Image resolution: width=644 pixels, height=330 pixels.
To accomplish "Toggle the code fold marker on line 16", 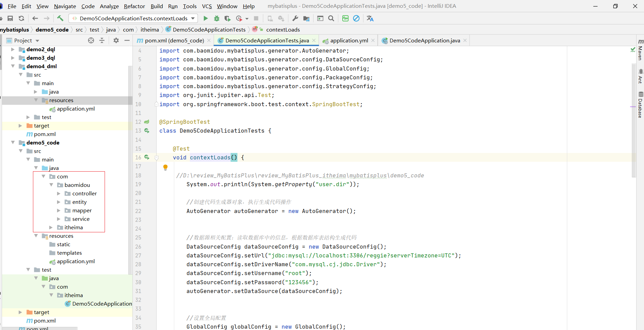I will 157,158.
